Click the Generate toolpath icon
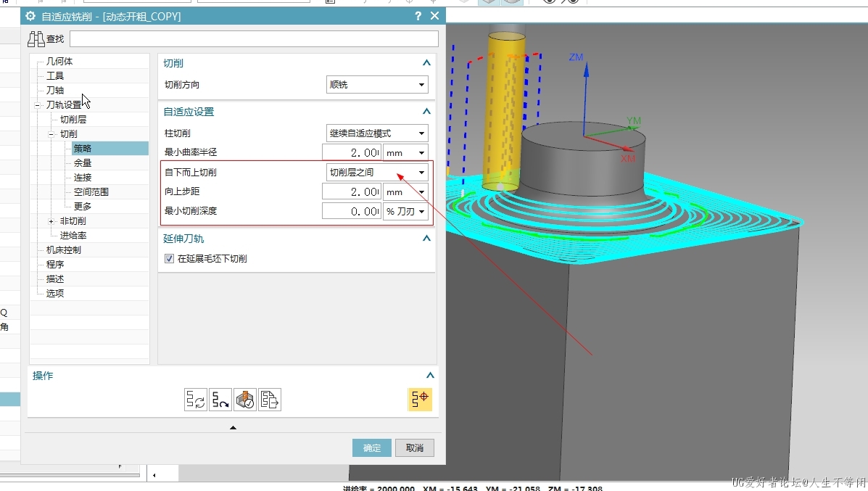 tap(196, 400)
